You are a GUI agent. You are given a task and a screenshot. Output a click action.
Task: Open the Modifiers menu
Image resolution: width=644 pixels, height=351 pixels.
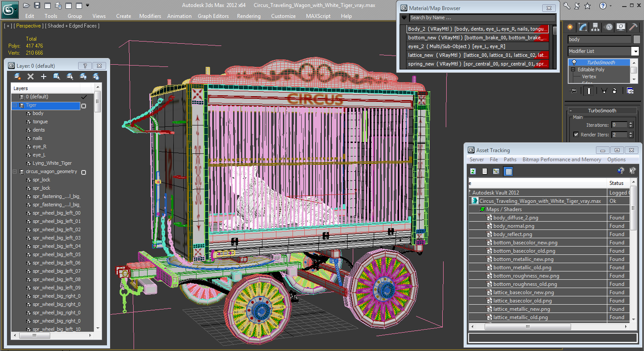[150, 16]
